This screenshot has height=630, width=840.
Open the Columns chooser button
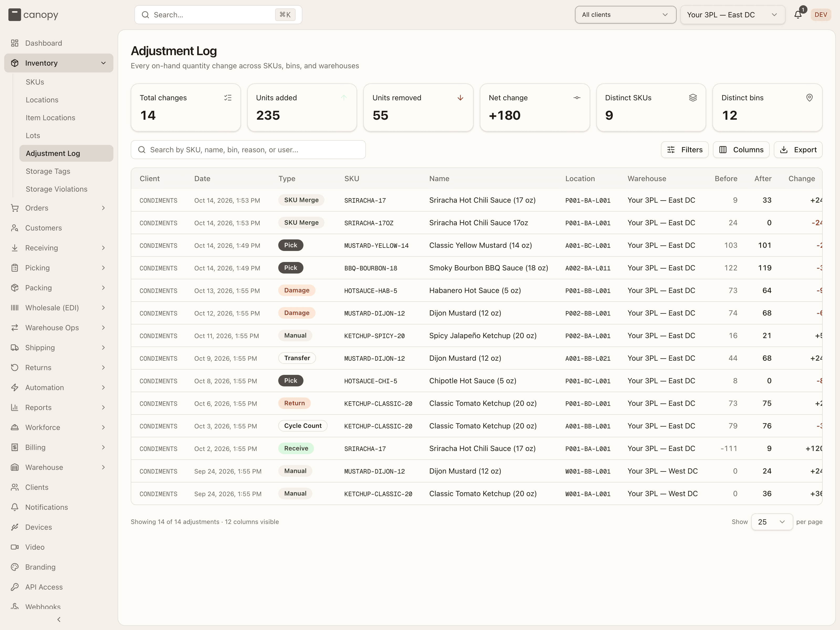pos(741,150)
